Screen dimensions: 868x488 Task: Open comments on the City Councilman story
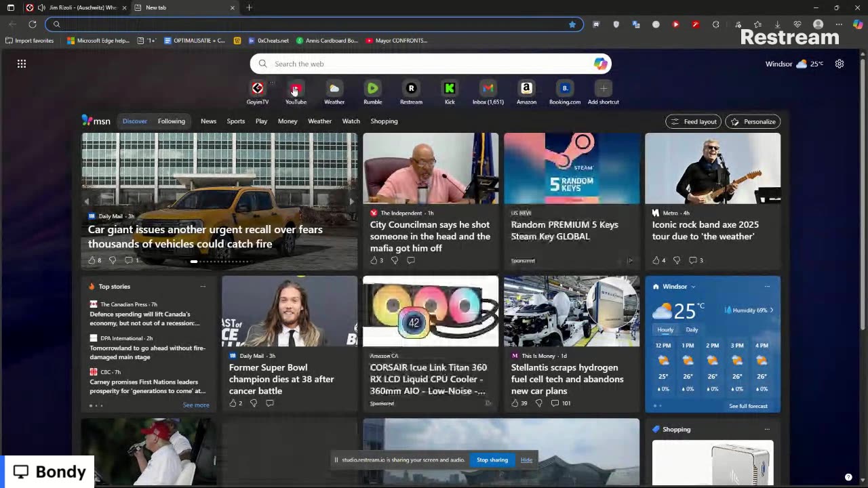(410, 260)
